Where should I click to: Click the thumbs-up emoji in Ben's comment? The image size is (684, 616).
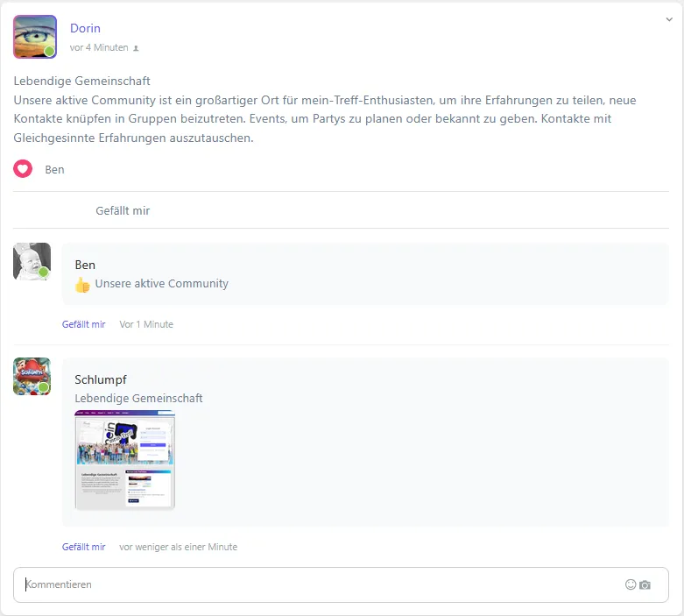[x=82, y=285]
